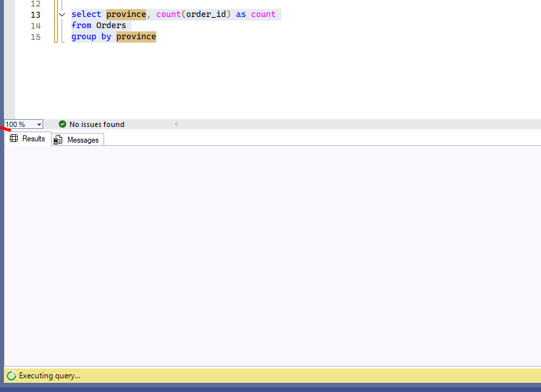Click line number 13 in the gutter
The image size is (541, 392).
35,15
